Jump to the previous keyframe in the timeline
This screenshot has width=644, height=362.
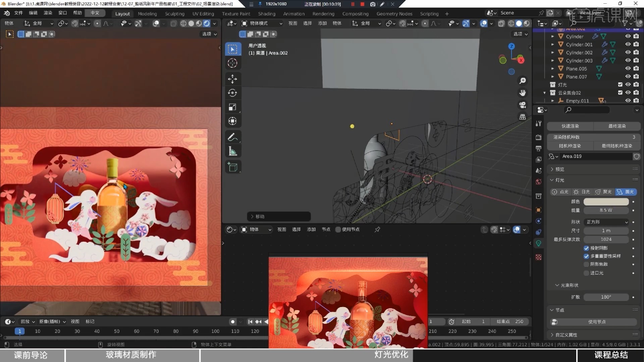point(258,321)
